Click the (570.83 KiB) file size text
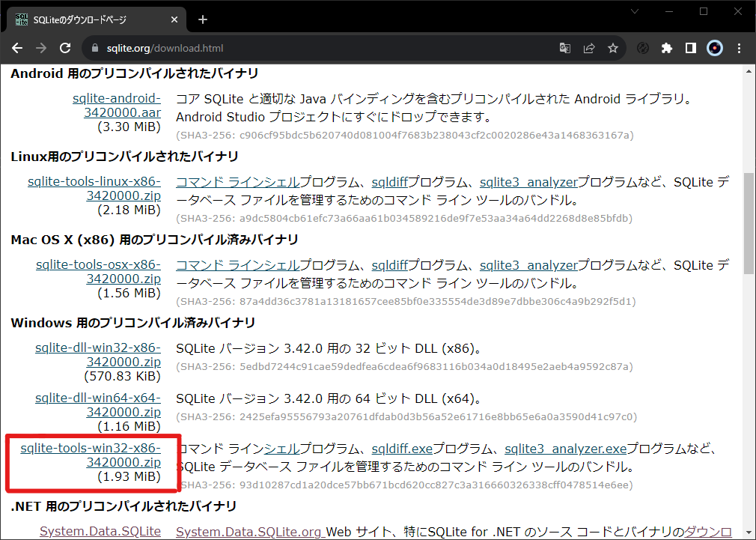This screenshot has height=540, width=756. coord(123,377)
